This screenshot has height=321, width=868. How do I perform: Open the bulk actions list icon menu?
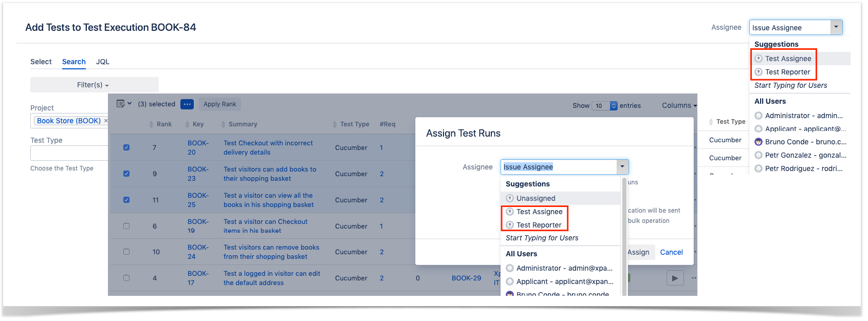click(124, 104)
